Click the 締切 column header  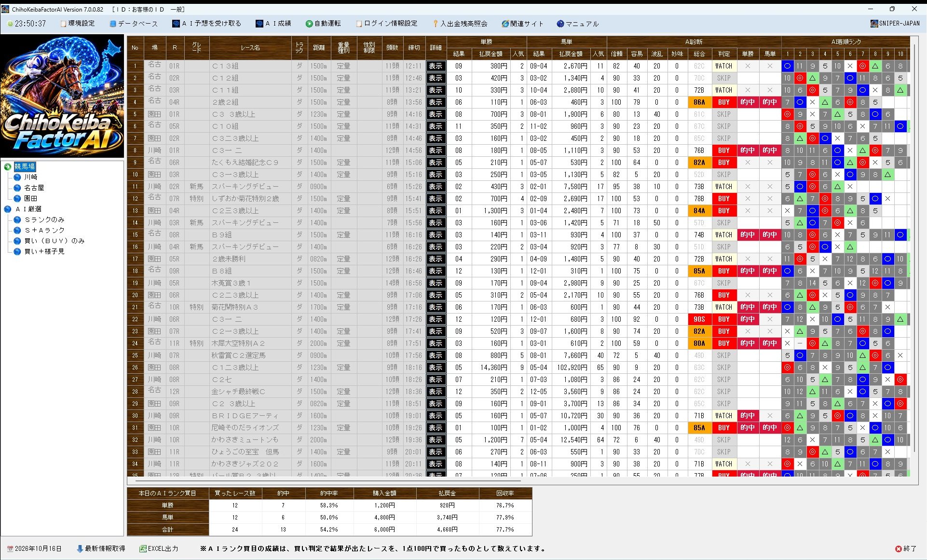pos(414,47)
